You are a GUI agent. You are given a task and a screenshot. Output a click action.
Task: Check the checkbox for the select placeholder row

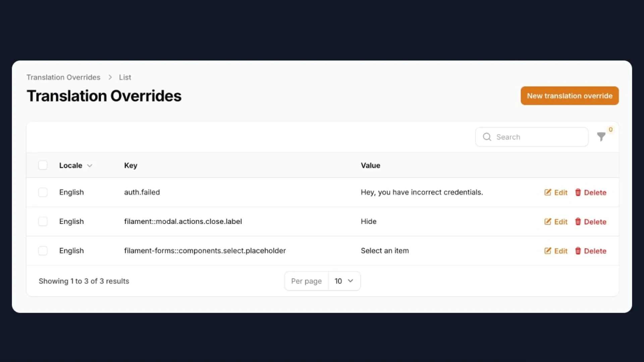[43, 250]
